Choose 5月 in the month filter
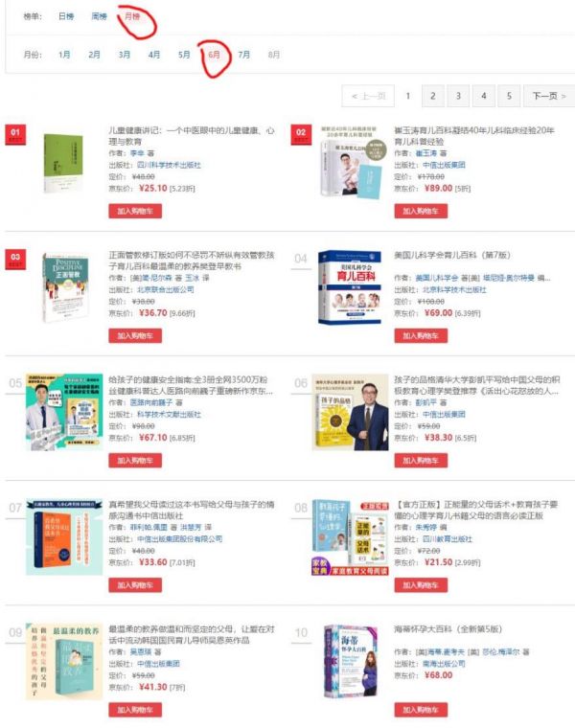Viewport: 575px width, 728px height. click(184, 55)
